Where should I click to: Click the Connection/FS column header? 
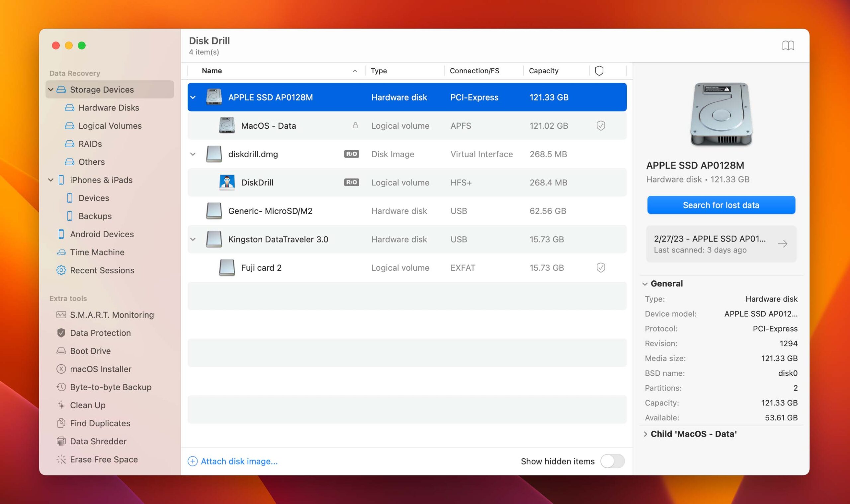click(484, 71)
